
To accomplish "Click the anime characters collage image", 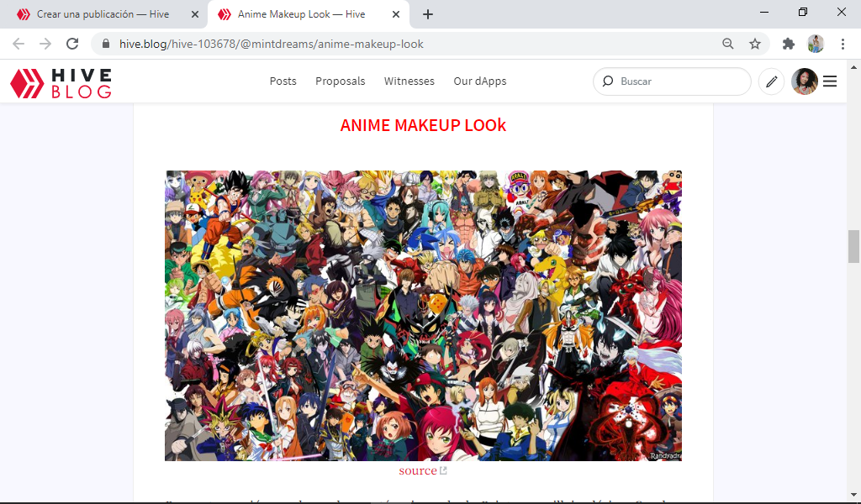I will point(424,315).
